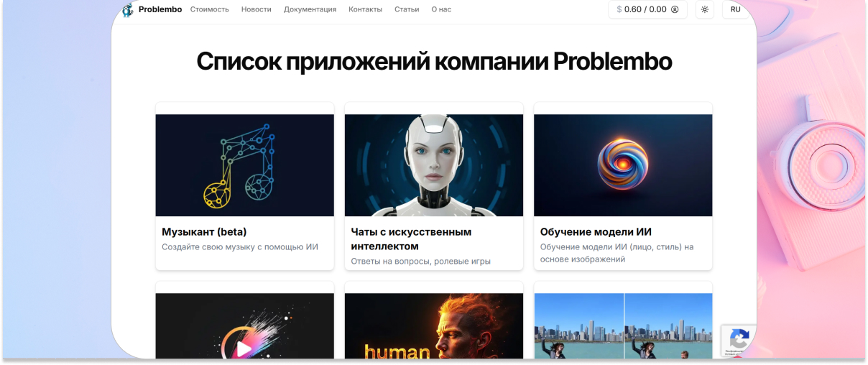
Task: Open the RU language selector
Action: (x=736, y=9)
